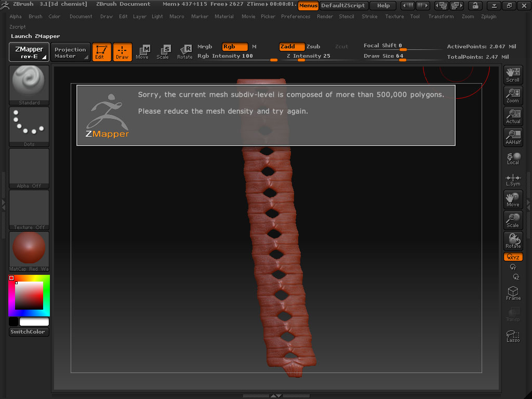Frame the mesh in view
The height and width of the screenshot is (399, 532).
coord(513,293)
